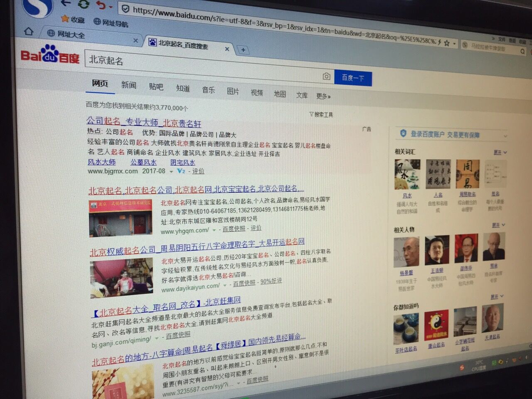Open the 风水大师 sublink

pyautogui.click(x=101, y=162)
